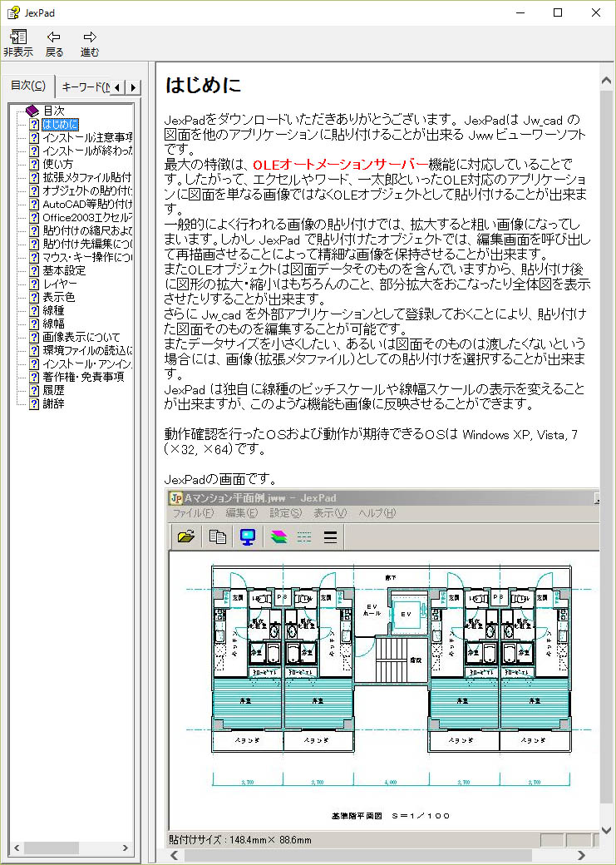616x865 pixels.
Task: Click the right tab-scroll arrow
Action: point(133,87)
